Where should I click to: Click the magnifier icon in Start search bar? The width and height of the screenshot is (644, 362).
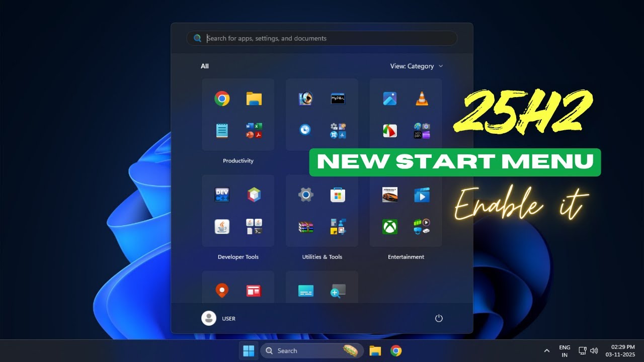click(x=198, y=38)
